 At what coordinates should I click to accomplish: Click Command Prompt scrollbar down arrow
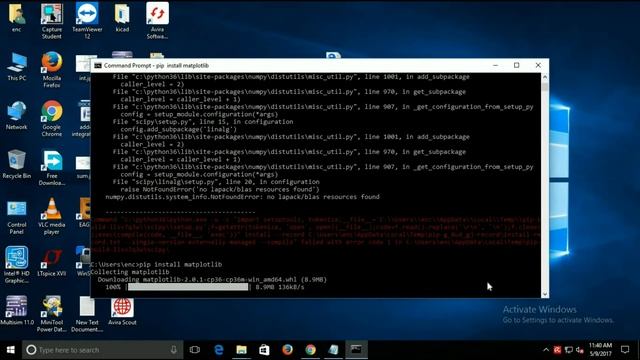[545, 294]
